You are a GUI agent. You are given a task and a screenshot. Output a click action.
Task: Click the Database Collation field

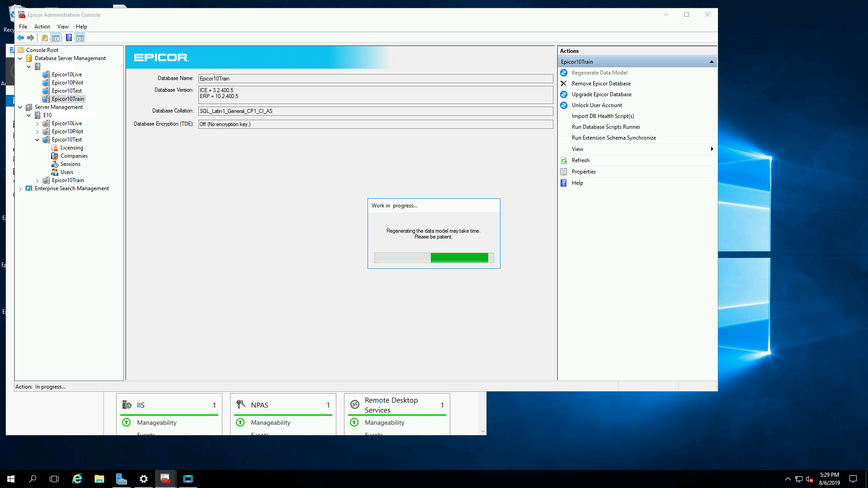point(376,111)
